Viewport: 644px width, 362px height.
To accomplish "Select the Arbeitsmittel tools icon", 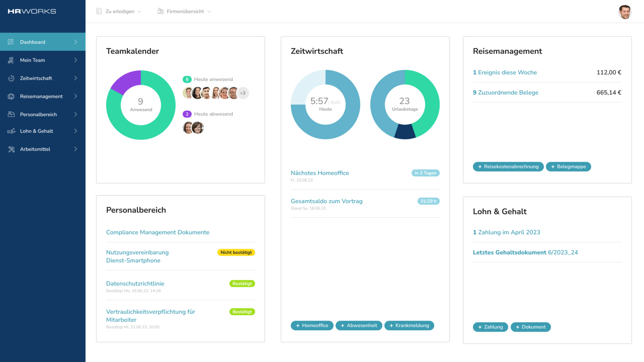I will click(x=10, y=149).
